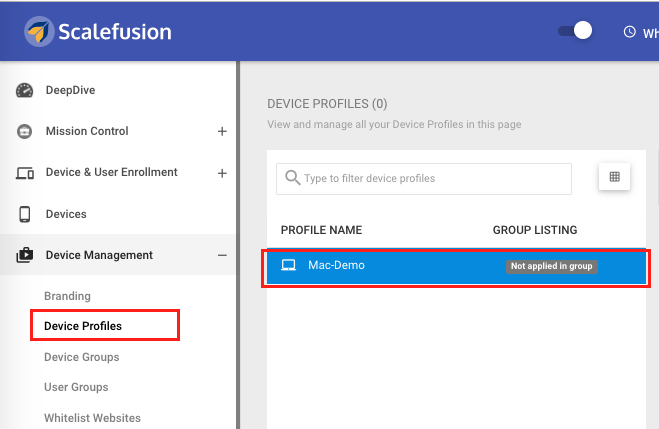Viewport: 659px width, 429px height.
Task: Open Devices in the sidebar
Action: pos(66,214)
